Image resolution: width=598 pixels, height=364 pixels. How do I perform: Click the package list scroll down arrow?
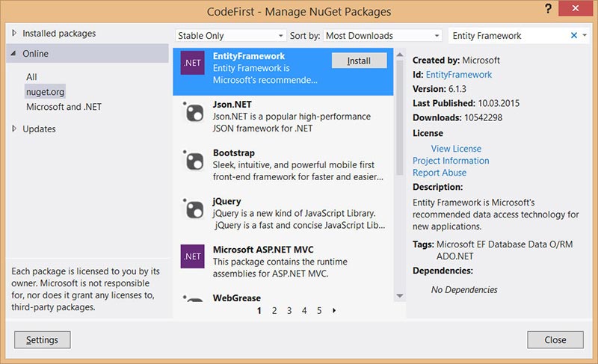click(x=400, y=296)
